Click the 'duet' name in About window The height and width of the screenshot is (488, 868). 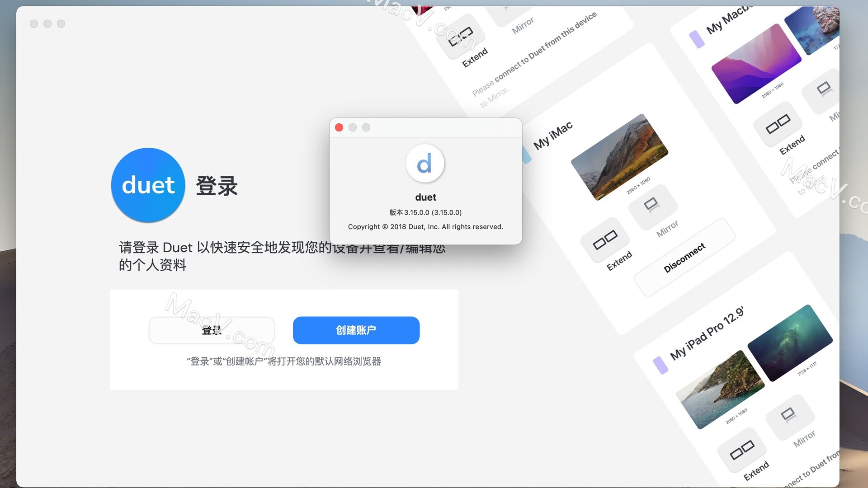[425, 197]
